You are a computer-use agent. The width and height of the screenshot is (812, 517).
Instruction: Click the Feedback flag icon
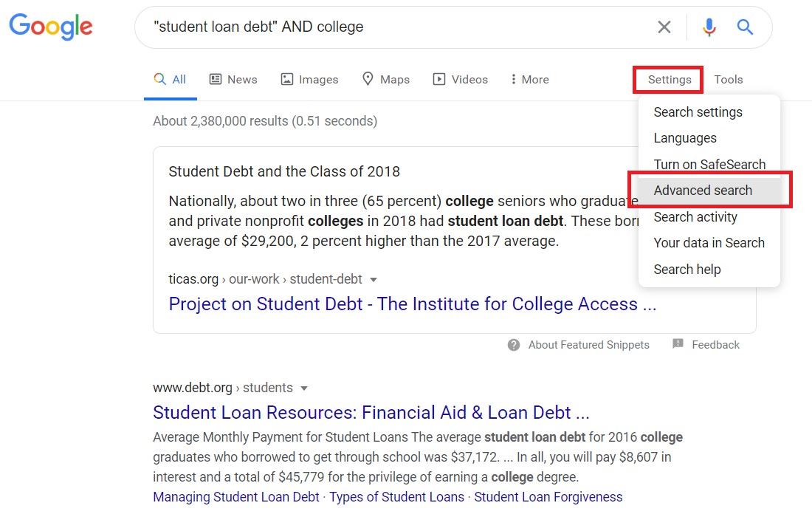click(x=678, y=343)
